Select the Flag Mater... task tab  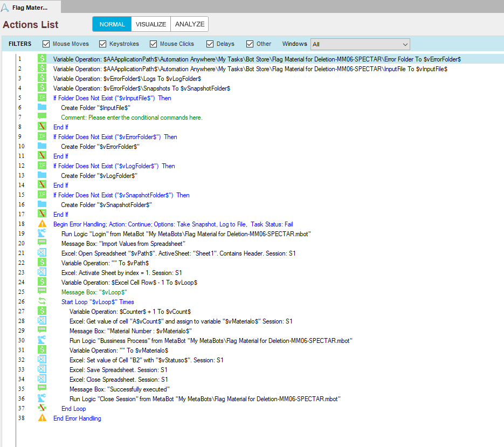pyautogui.click(x=30, y=7)
